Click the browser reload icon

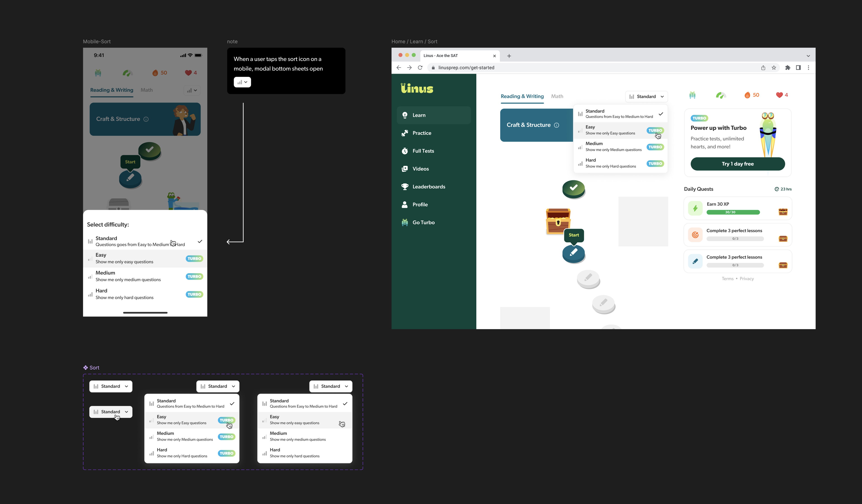pyautogui.click(x=420, y=68)
